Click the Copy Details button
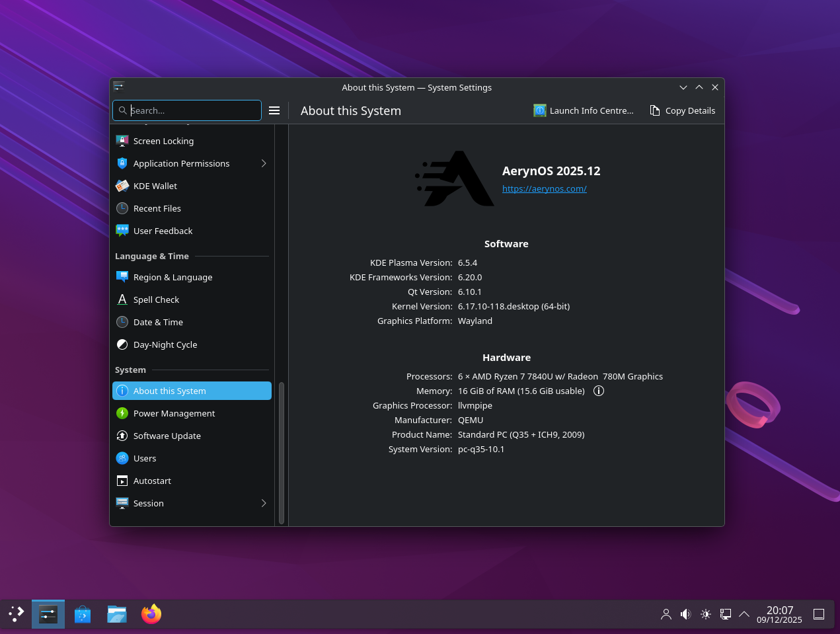This screenshot has width=840, height=634. [x=683, y=110]
